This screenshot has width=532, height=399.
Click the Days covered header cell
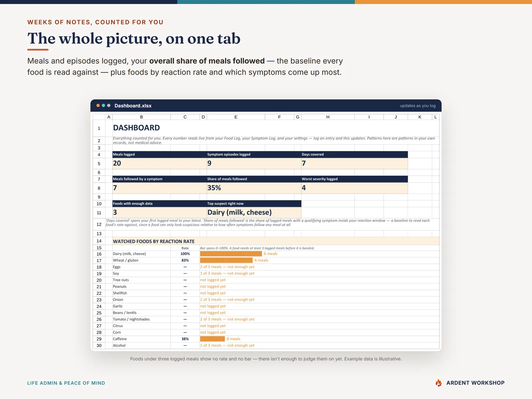[x=354, y=155]
